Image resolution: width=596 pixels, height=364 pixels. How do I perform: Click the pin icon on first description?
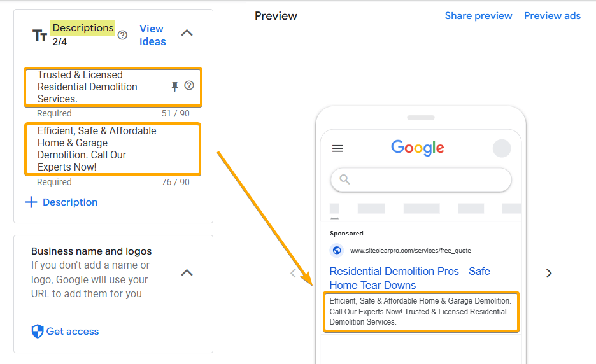(x=175, y=87)
